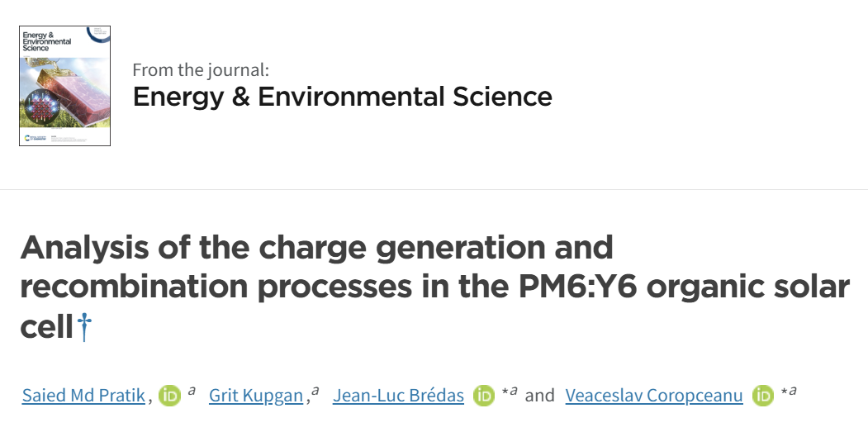868x432 pixels.
Task: Open author link Grit Kupgan
Action: point(256,396)
